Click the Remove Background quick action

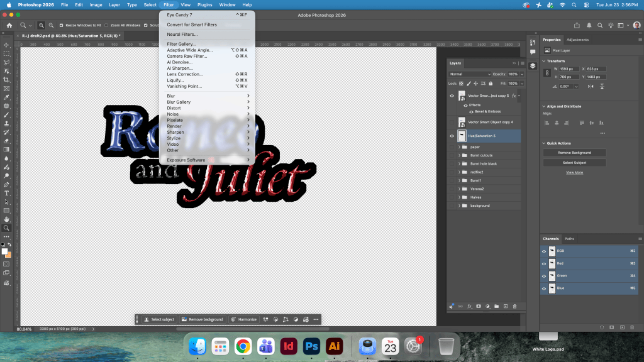[x=574, y=153]
